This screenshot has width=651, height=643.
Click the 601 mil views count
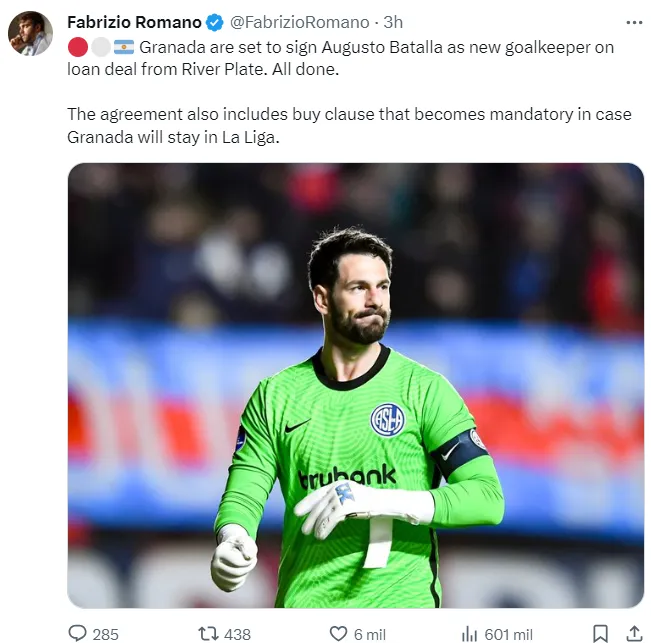tap(508, 635)
